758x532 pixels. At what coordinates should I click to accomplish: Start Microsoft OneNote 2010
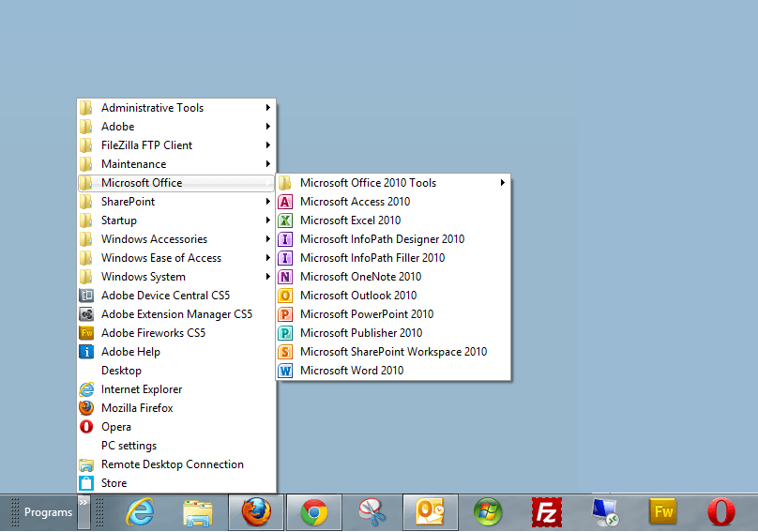(x=360, y=277)
